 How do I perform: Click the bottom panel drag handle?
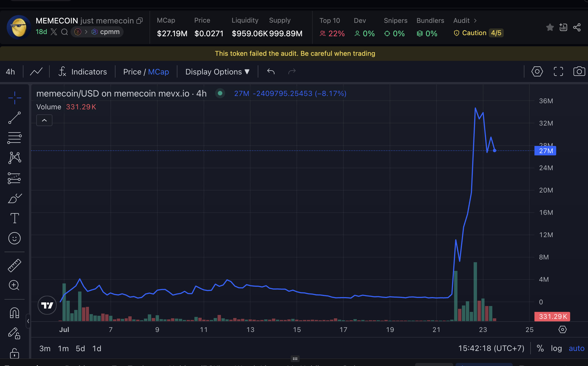click(x=295, y=359)
